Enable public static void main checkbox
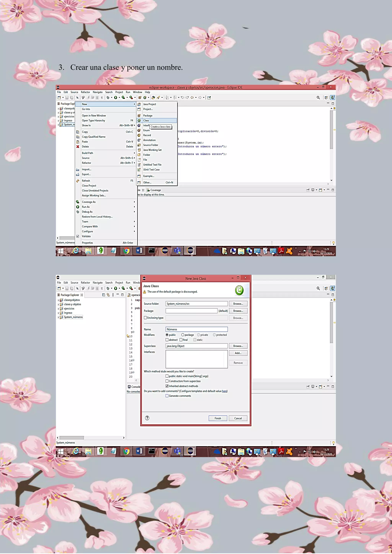Image resolution: width=392 pixels, height=554 pixels. click(167, 376)
